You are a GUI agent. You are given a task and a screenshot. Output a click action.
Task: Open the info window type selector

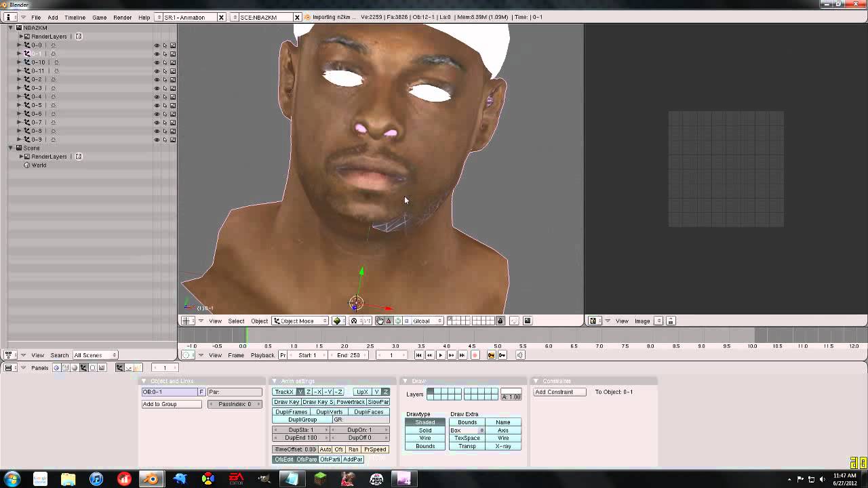[9, 17]
